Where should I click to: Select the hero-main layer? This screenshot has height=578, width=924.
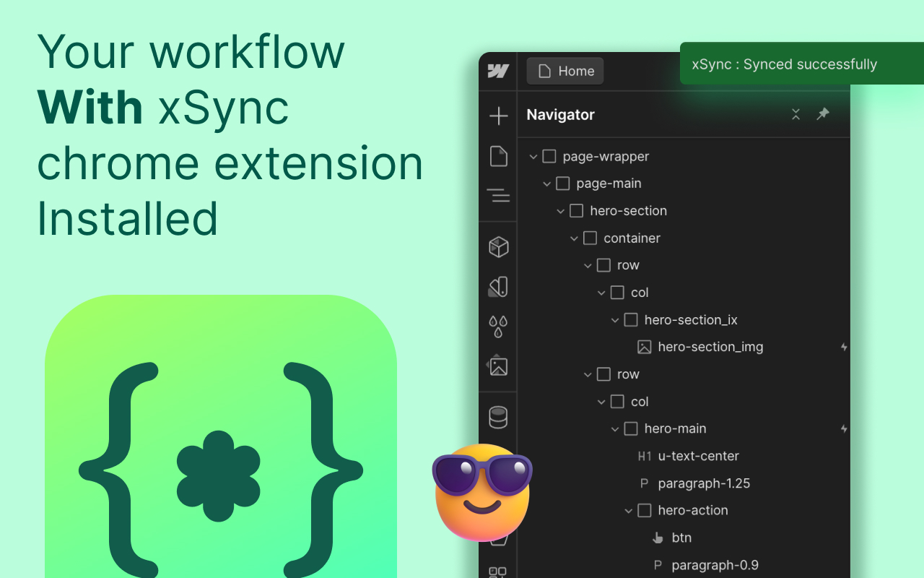pos(674,428)
